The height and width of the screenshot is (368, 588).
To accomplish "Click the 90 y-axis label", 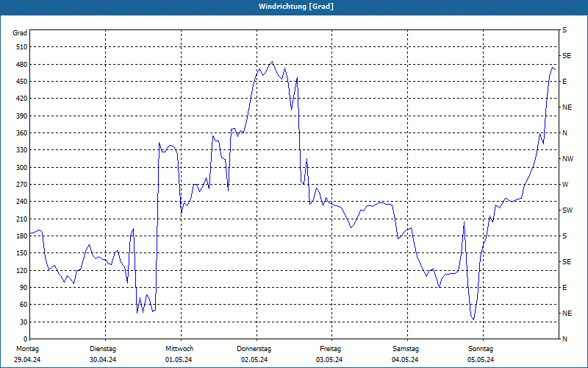I will coord(24,287).
